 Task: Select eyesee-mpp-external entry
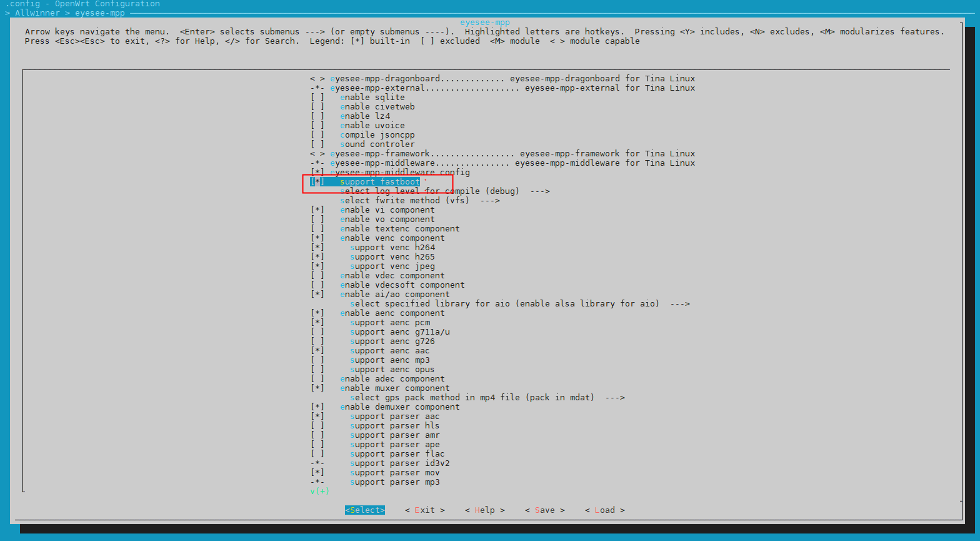coord(502,88)
